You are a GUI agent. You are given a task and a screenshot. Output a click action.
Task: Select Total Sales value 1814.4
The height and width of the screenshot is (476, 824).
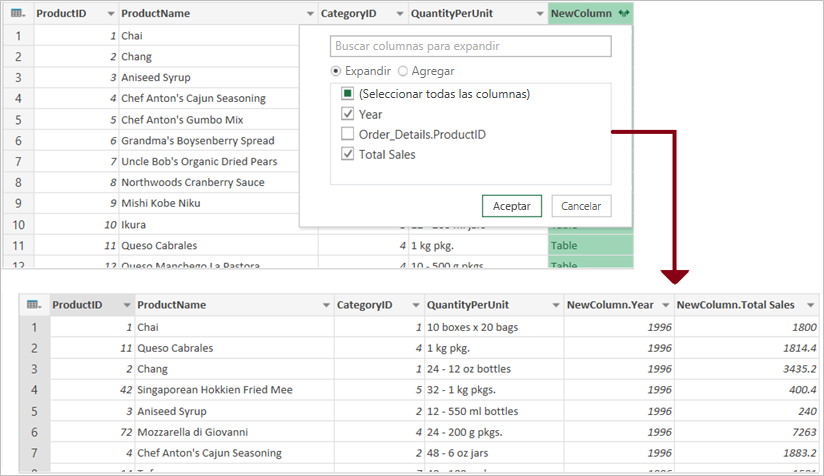[746, 348]
